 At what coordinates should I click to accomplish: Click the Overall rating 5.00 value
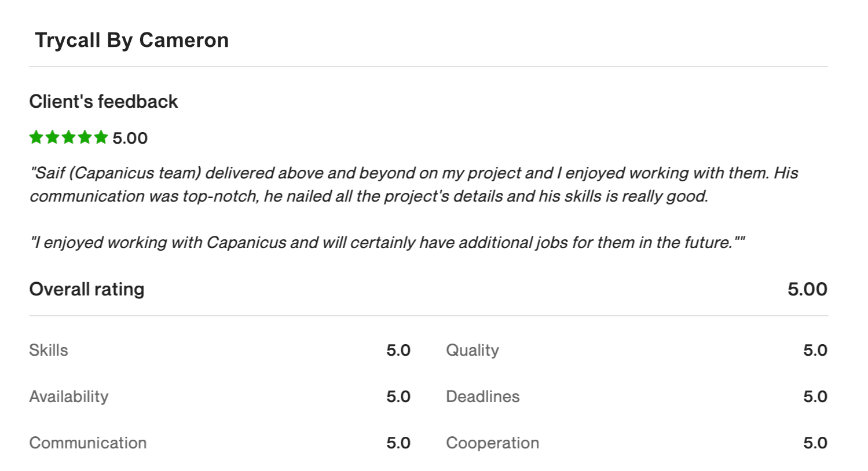pos(808,289)
